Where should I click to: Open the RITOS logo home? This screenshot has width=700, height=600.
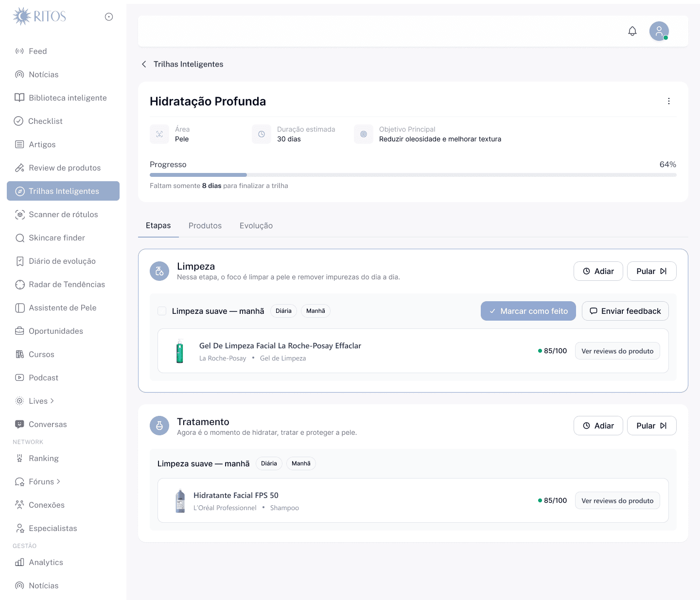point(39,16)
